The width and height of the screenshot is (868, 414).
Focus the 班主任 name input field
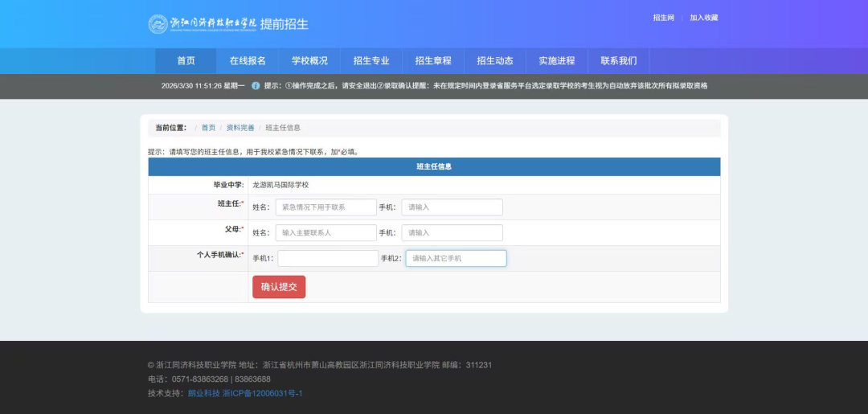[x=325, y=207]
